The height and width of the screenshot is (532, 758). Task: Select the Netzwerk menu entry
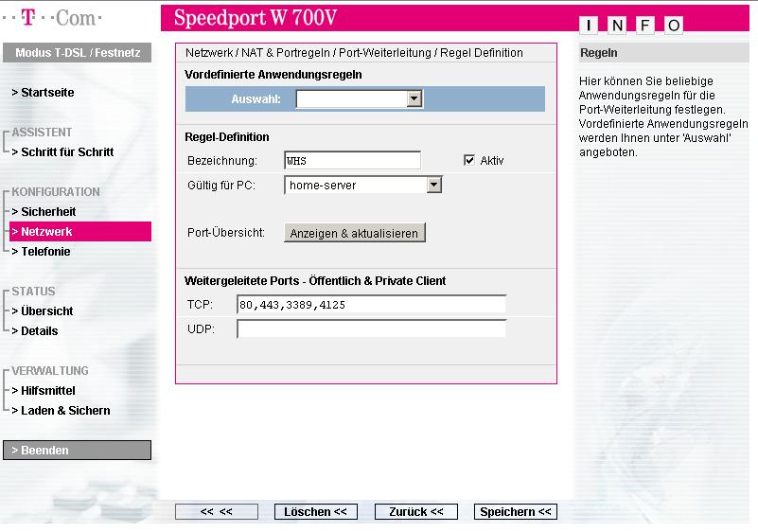click(80, 232)
